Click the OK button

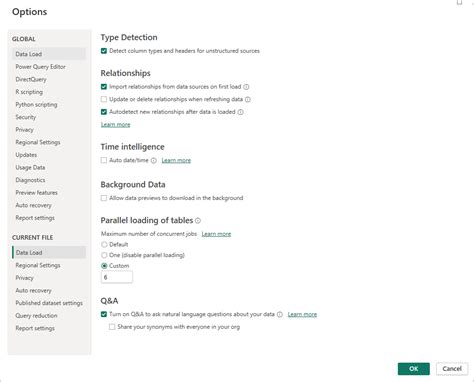414,369
